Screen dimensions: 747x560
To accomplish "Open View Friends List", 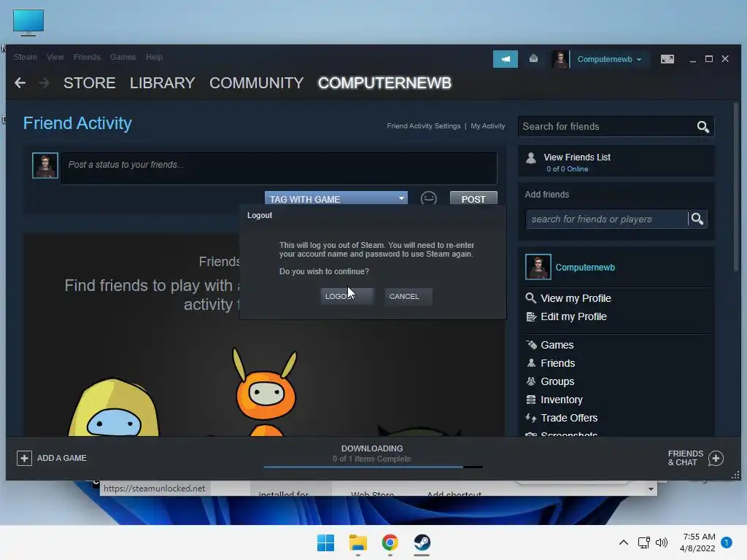I will pos(577,157).
